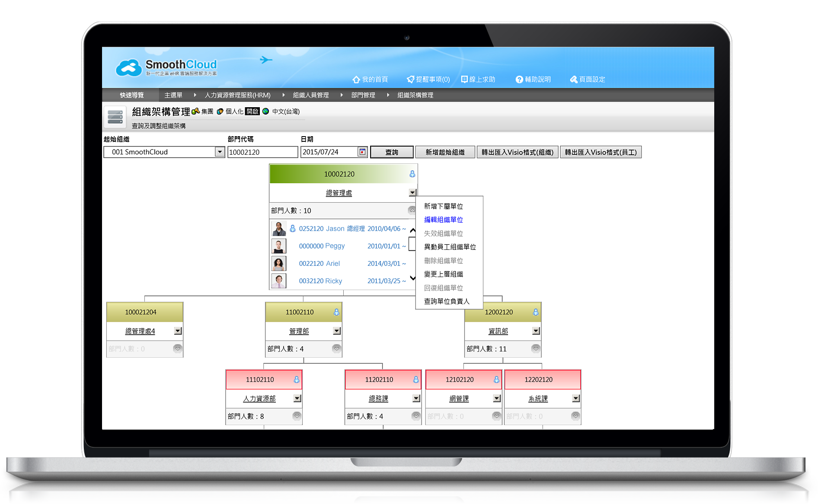Expand 人力資源部 member list

pos(297,416)
